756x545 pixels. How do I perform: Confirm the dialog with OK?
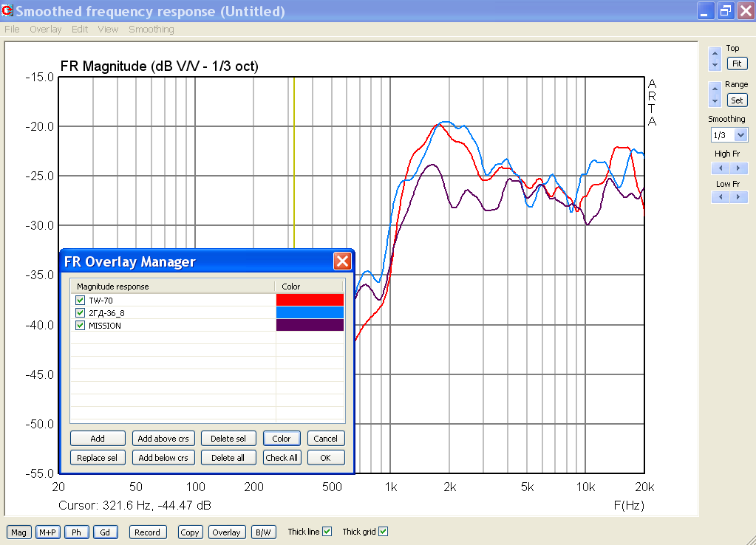(326, 458)
